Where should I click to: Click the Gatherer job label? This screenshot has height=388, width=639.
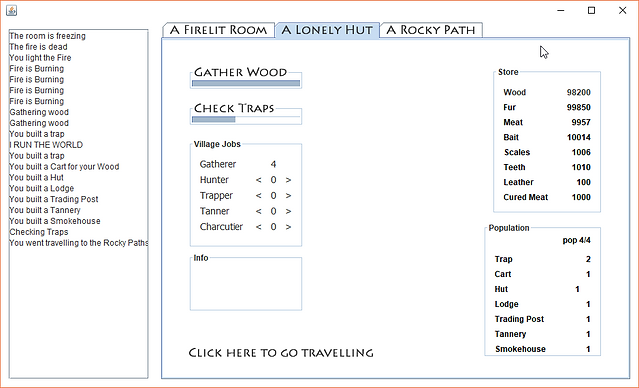click(x=218, y=164)
